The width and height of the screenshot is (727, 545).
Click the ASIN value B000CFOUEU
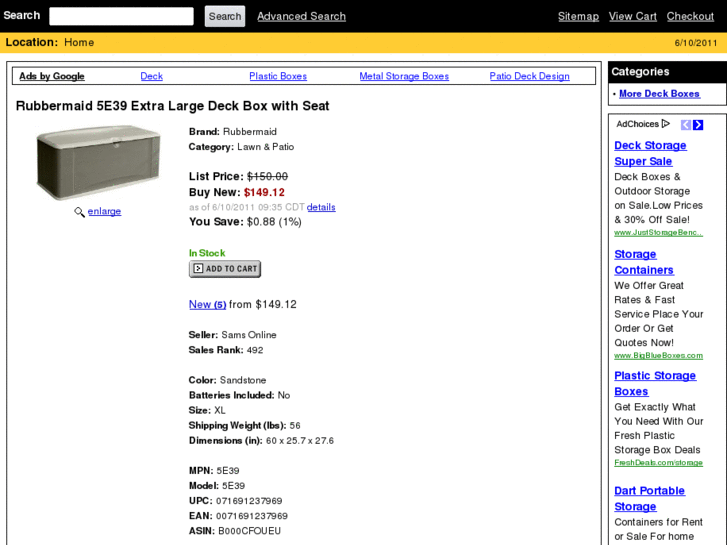pos(249,531)
